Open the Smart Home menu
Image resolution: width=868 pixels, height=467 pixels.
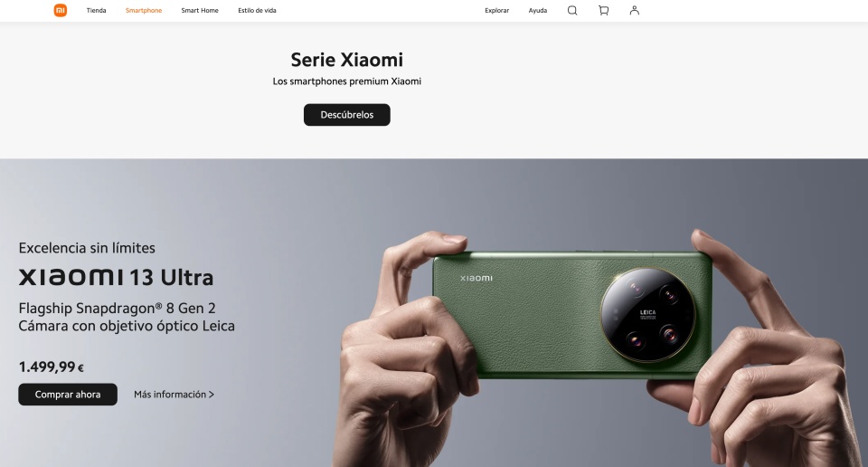[x=200, y=11]
